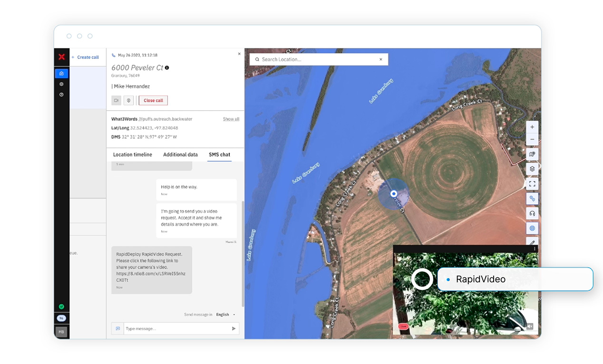
Task: Click the May 26 2023, 11:12:18 timestamp
Action: point(137,55)
